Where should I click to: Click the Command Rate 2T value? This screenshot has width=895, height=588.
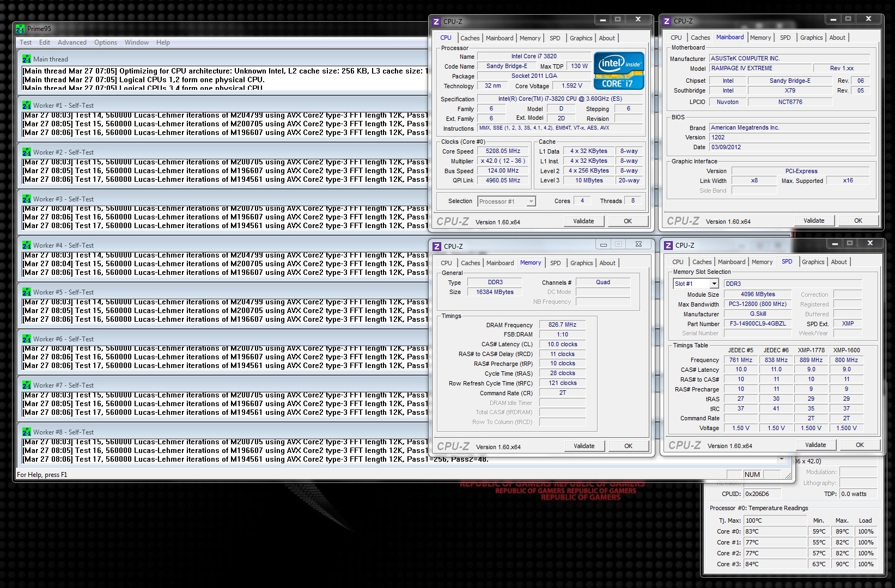pos(562,393)
